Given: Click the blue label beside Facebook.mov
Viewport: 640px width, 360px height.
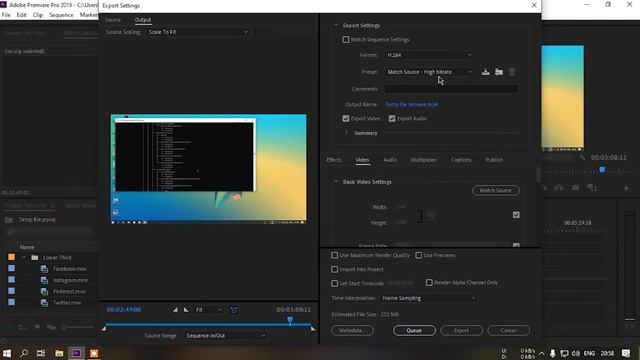Looking at the screenshot, I should click(x=11, y=269).
